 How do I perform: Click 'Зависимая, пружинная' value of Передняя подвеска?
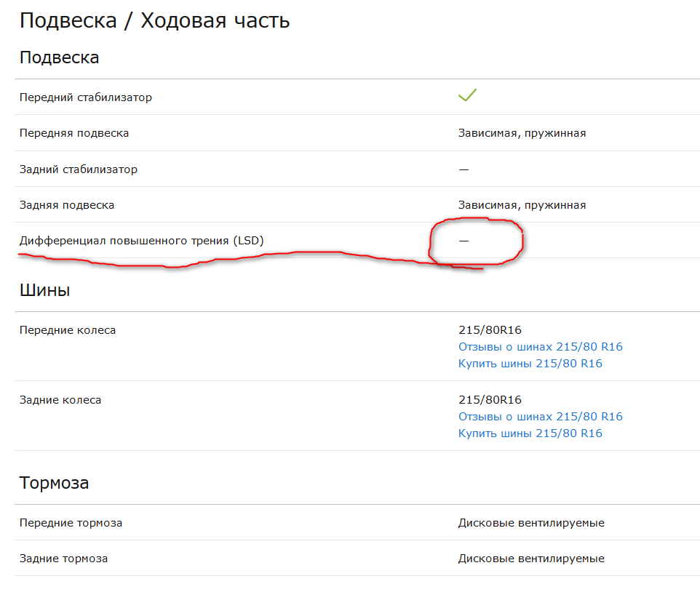[522, 133]
